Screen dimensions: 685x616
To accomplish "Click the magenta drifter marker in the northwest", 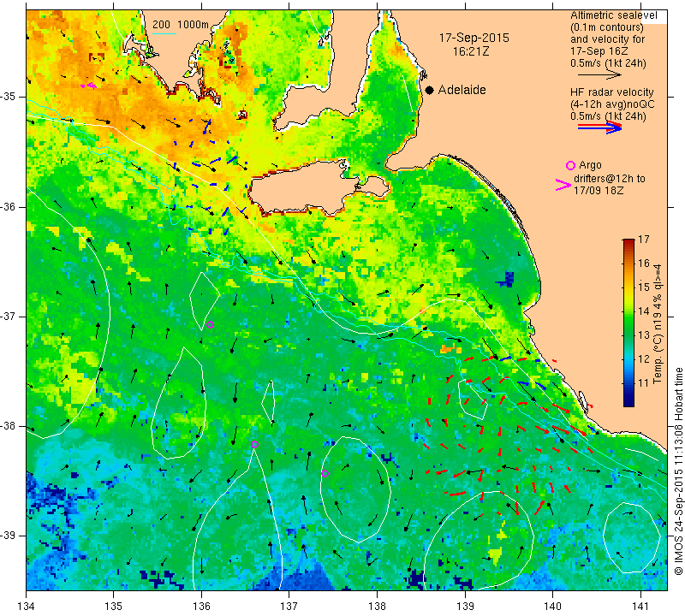I will pyautogui.click(x=90, y=86).
